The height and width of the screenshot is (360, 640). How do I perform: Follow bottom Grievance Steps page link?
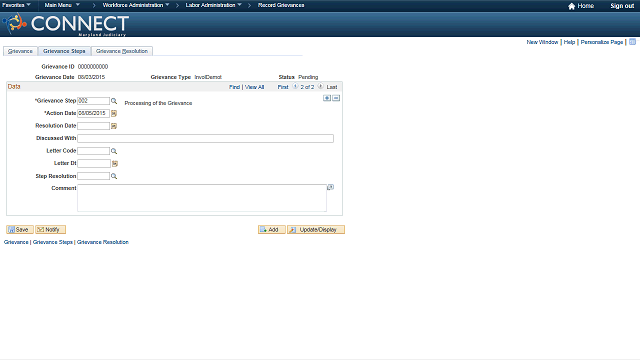(x=52, y=242)
